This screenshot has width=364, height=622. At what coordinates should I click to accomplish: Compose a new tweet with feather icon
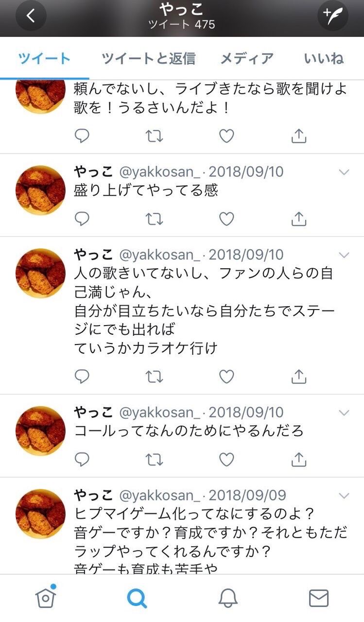click(333, 16)
